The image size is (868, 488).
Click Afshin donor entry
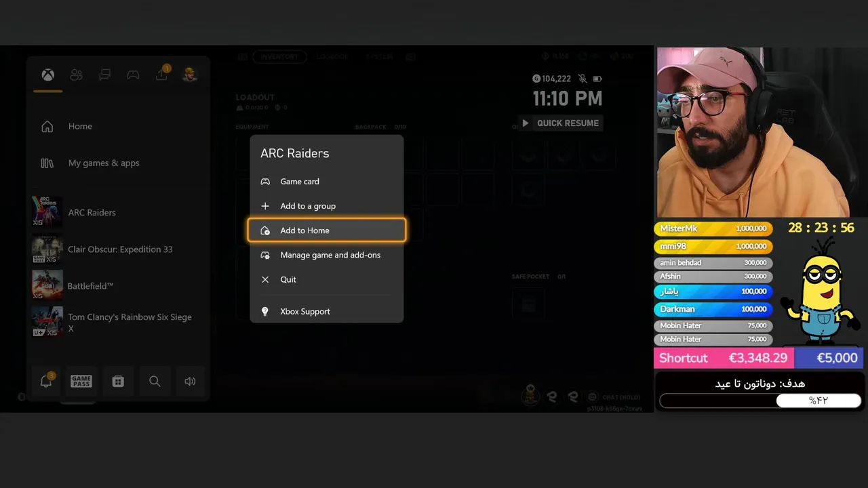click(x=713, y=277)
